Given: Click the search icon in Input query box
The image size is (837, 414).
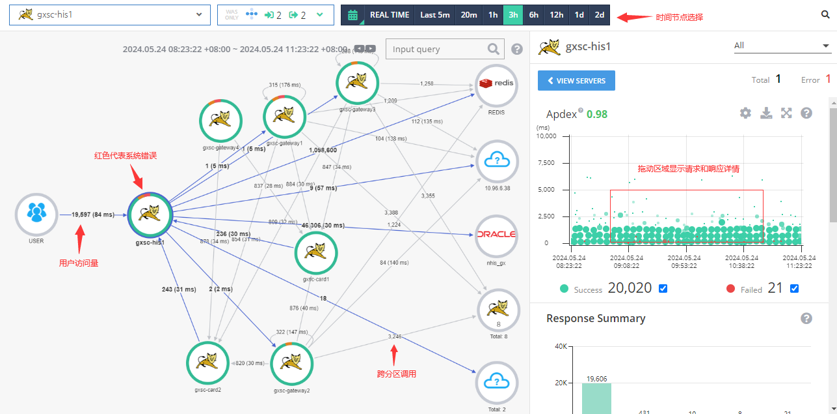Looking at the screenshot, I should (493, 49).
